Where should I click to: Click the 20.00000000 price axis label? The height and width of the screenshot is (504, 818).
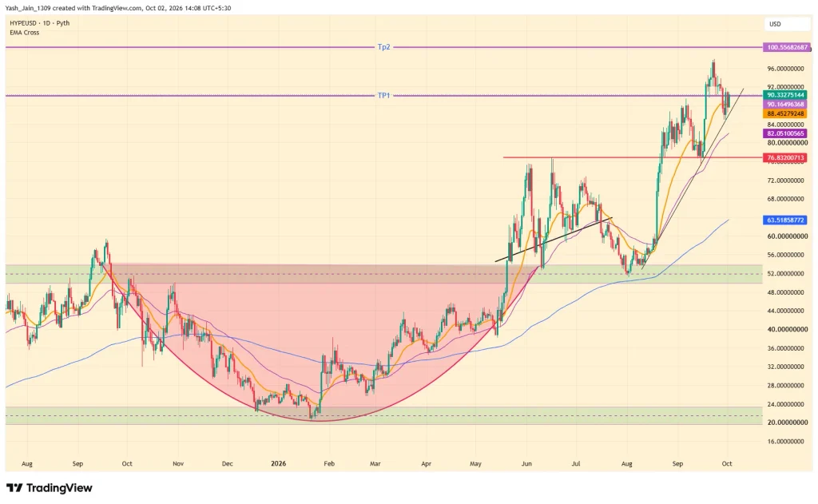[x=787, y=423]
